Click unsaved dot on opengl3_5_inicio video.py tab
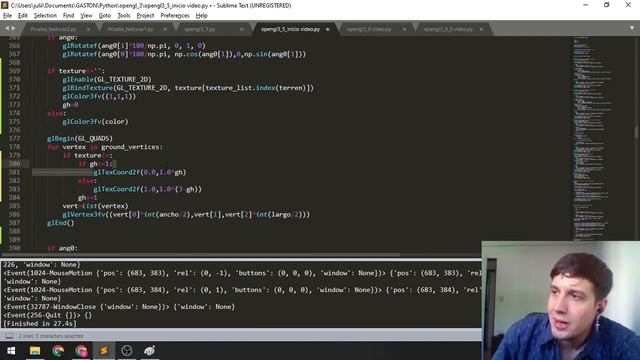This screenshot has width=640, height=360. tap(327, 29)
